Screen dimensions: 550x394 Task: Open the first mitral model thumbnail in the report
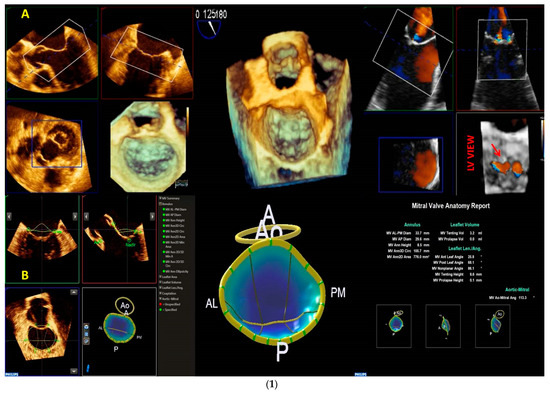coord(394,326)
